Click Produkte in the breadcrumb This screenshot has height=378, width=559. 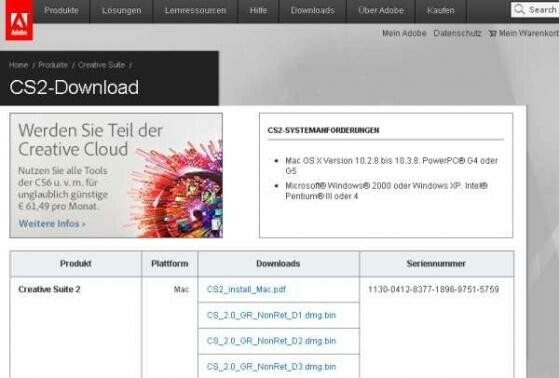(53, 65)
